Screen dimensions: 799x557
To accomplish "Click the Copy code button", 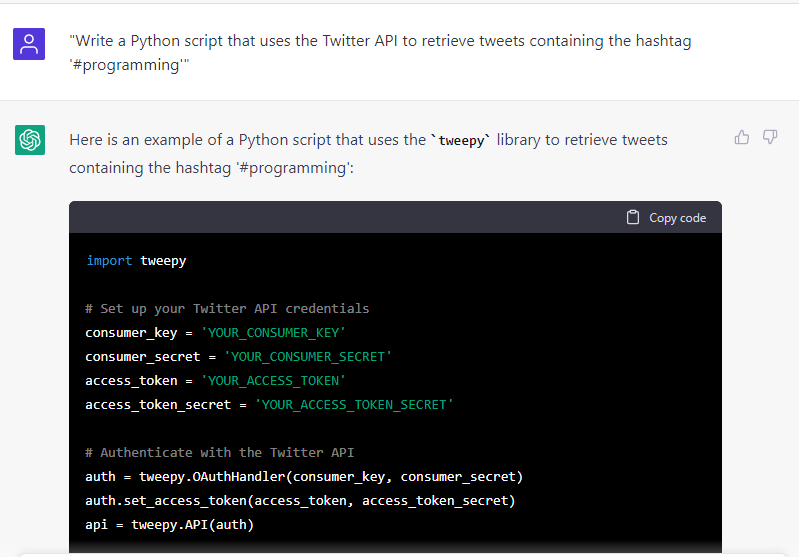I will click(x=666, y=218).
